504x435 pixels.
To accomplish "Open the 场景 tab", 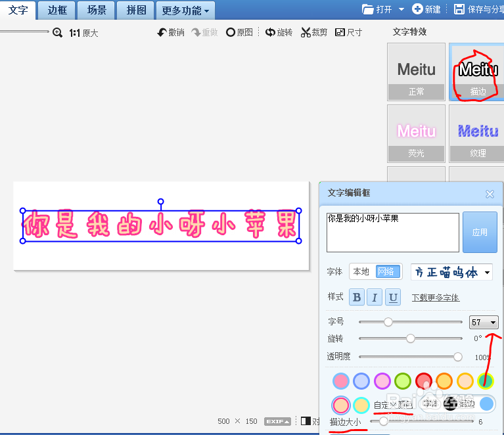I will click(x=97, y=11).
